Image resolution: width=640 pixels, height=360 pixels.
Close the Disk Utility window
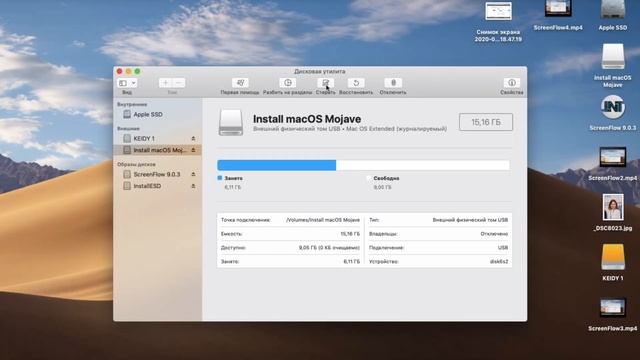tap(120, 71)
